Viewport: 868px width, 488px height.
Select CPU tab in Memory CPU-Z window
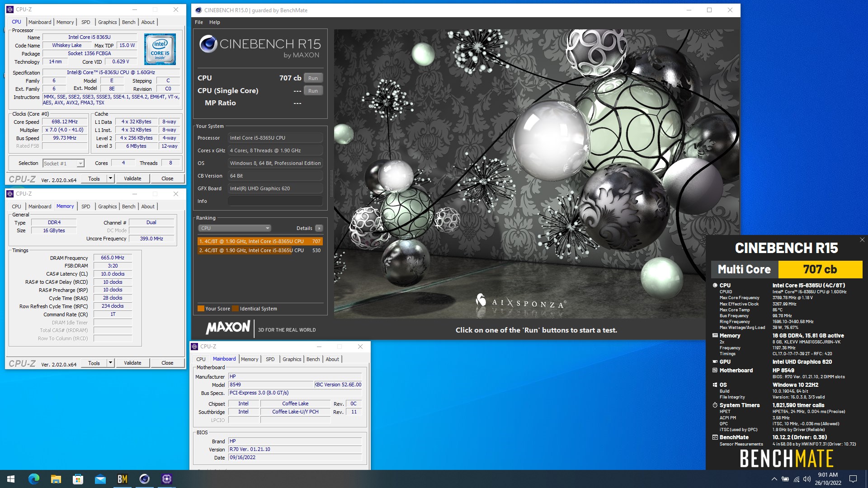point(17,206)
